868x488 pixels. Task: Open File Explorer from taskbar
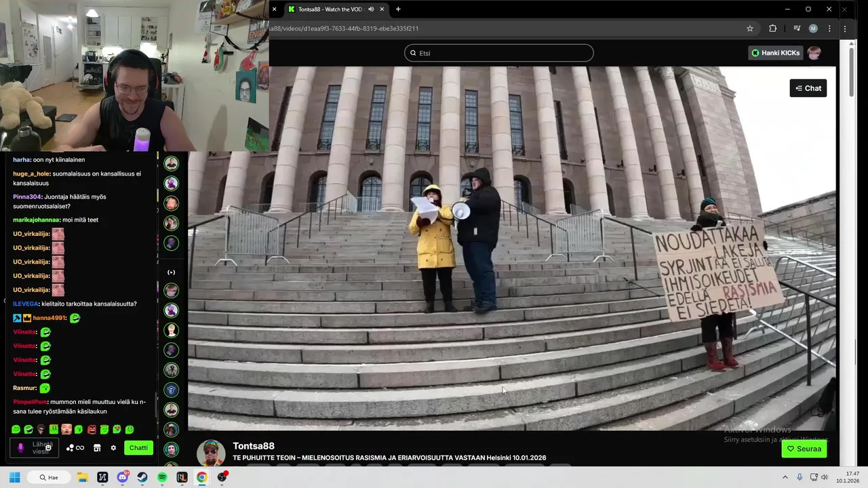pos(82,477)
